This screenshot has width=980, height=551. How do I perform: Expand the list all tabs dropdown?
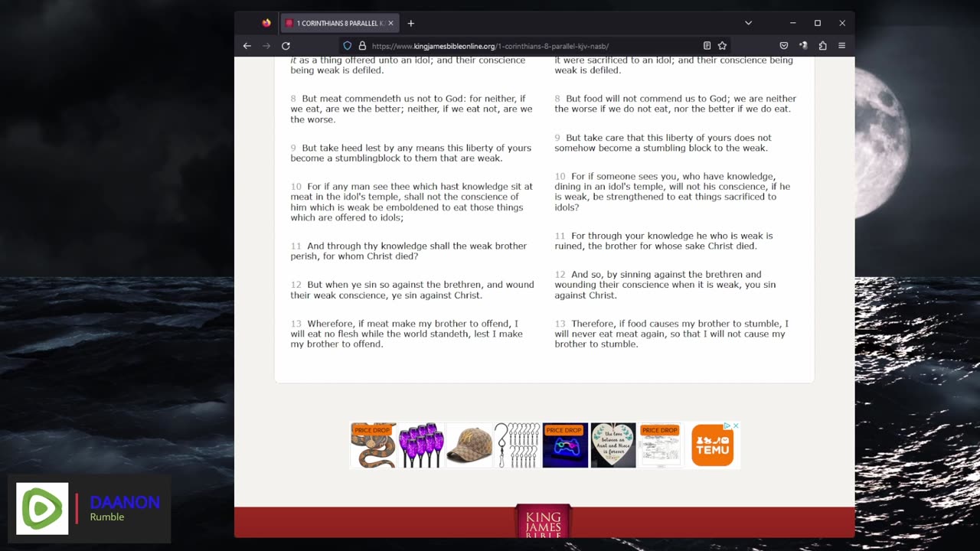coord(748,23)
